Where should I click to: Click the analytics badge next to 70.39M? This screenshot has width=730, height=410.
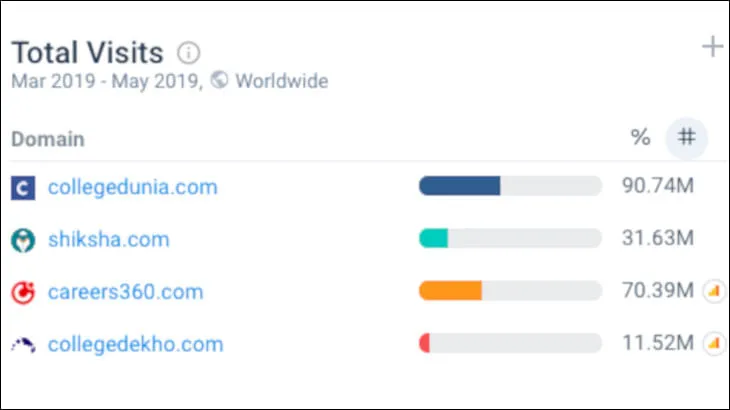tap(714, 291)
